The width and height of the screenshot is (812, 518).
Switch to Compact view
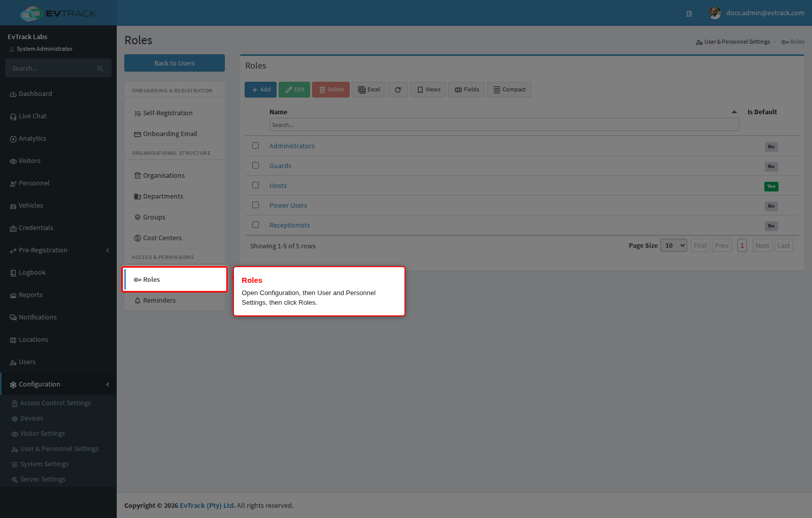[x=509, y=90]
